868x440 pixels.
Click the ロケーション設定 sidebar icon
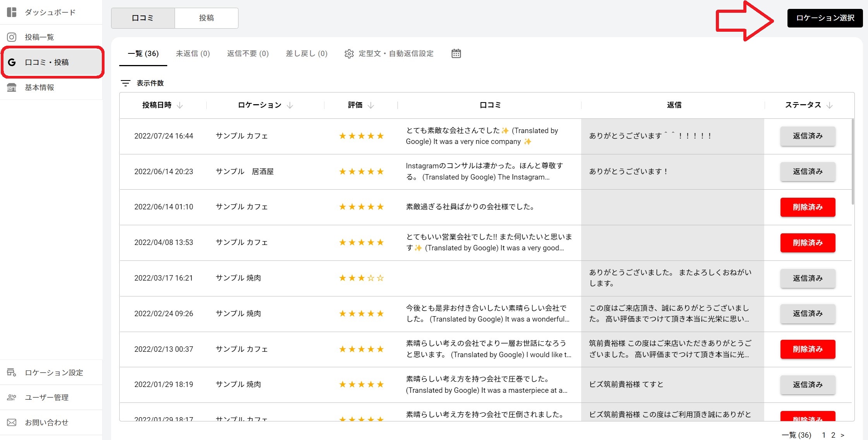point(12,372)
